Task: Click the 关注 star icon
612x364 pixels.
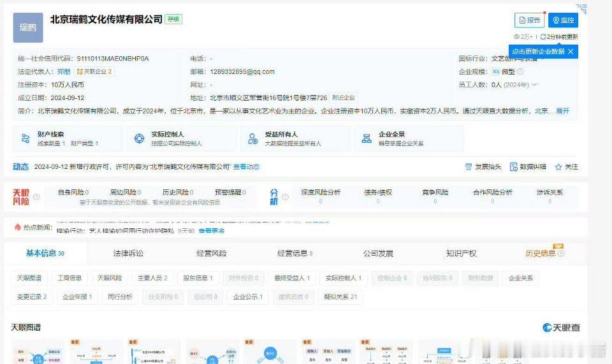Action: pos(558,167)
